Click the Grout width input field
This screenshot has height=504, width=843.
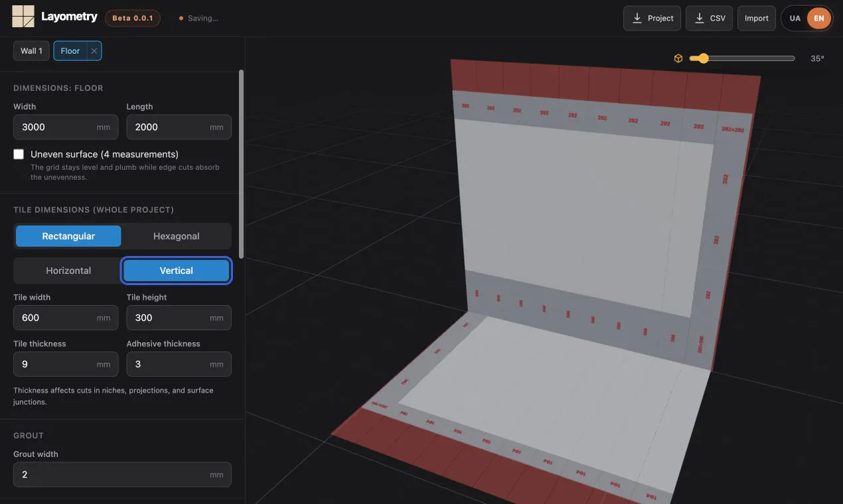coord(122,475)
